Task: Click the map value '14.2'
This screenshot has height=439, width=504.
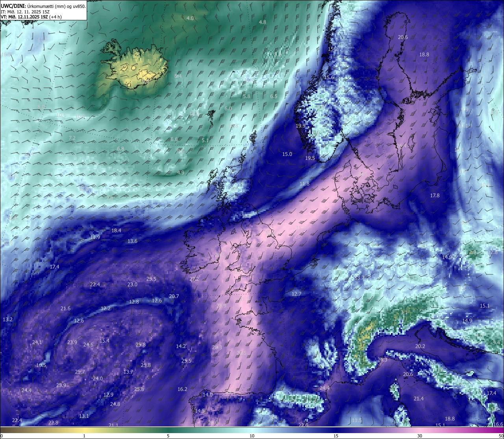Action: 181,346
